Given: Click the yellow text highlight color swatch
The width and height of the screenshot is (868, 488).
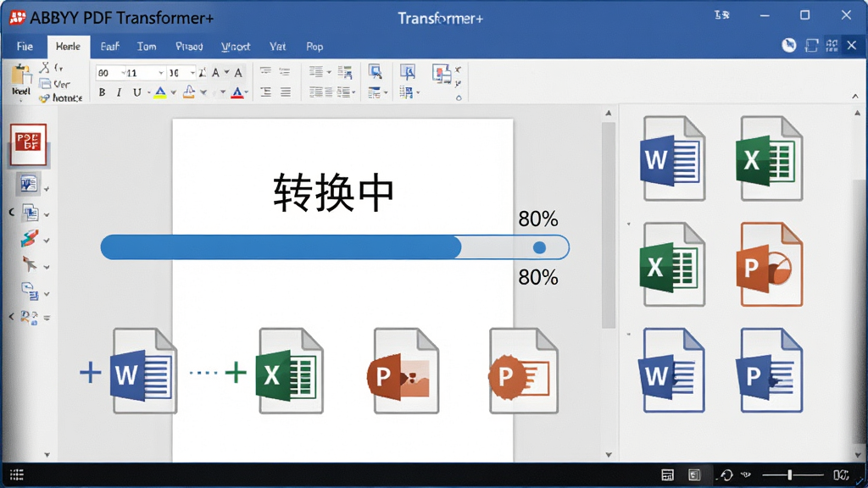Looking at the screenshot, I should (x=160, y=92).
